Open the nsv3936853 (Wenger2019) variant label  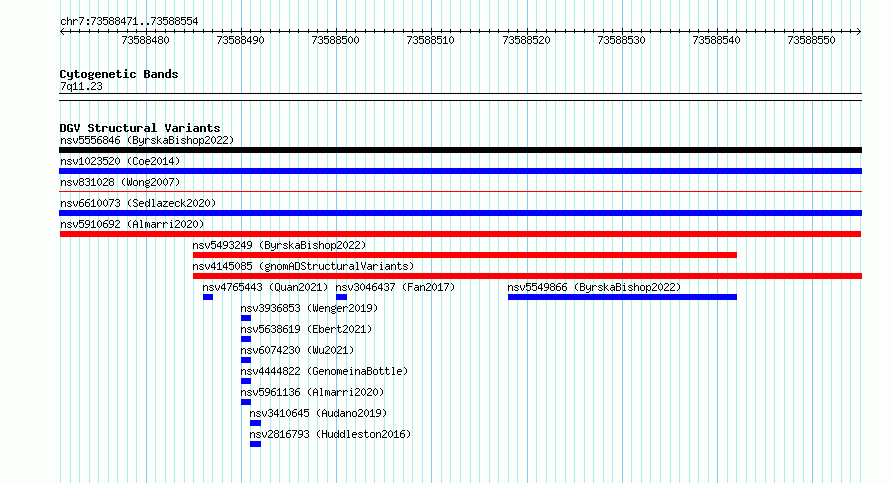point(309,308)
